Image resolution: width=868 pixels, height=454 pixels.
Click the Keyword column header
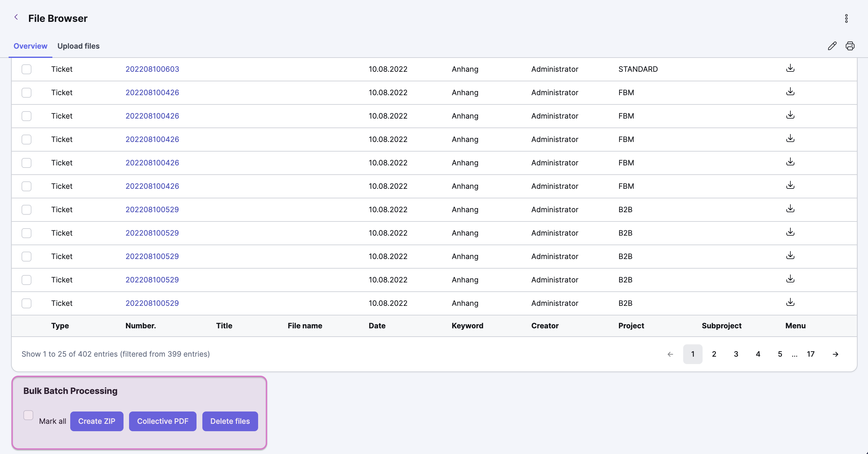467,326
